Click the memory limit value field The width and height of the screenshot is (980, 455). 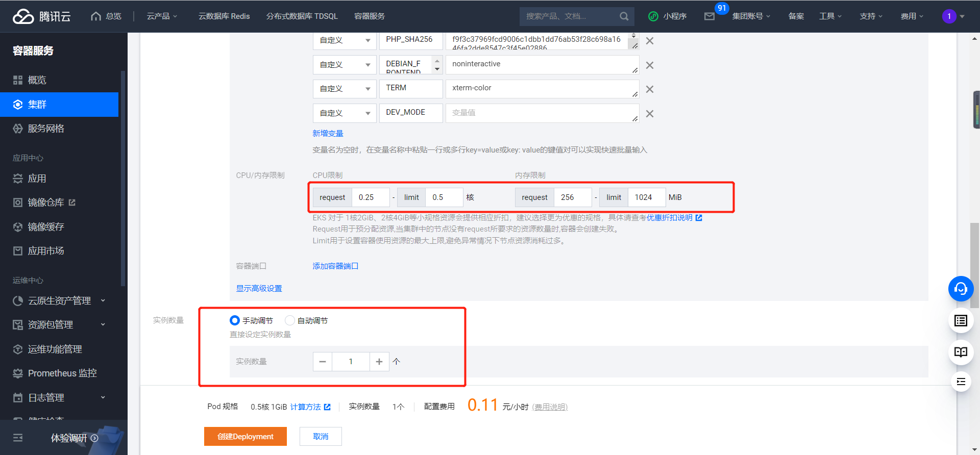647,197
